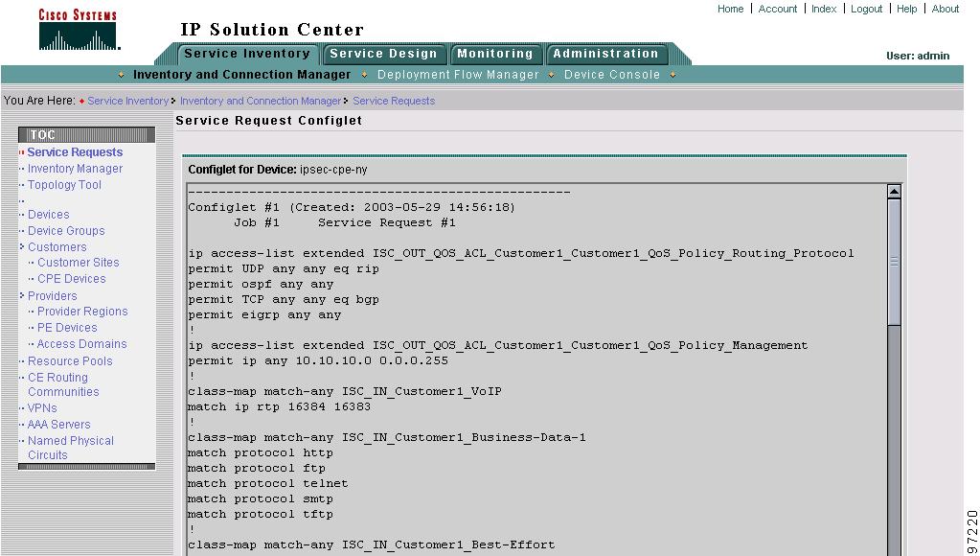Go to the Administration tab

point(605,54)
